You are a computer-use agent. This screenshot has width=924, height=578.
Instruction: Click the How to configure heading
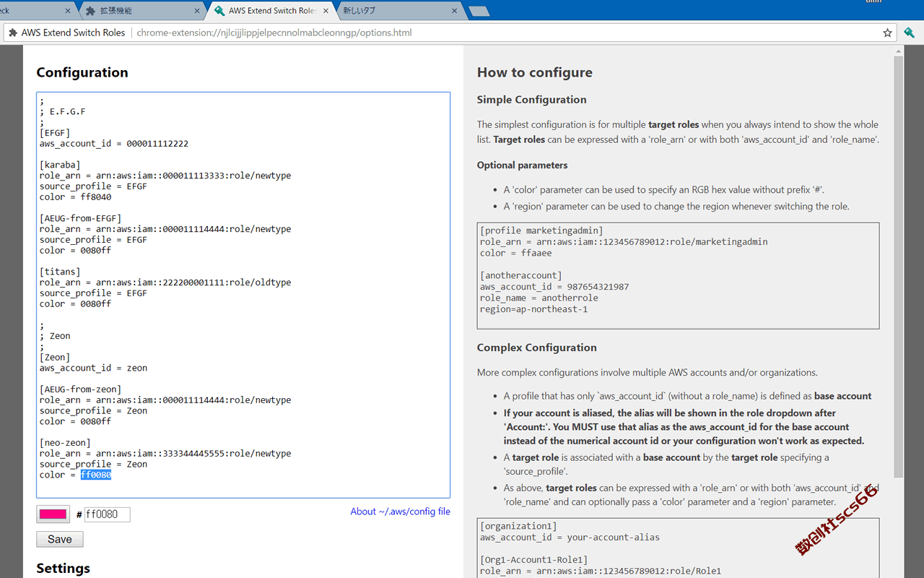click(535, 72)
